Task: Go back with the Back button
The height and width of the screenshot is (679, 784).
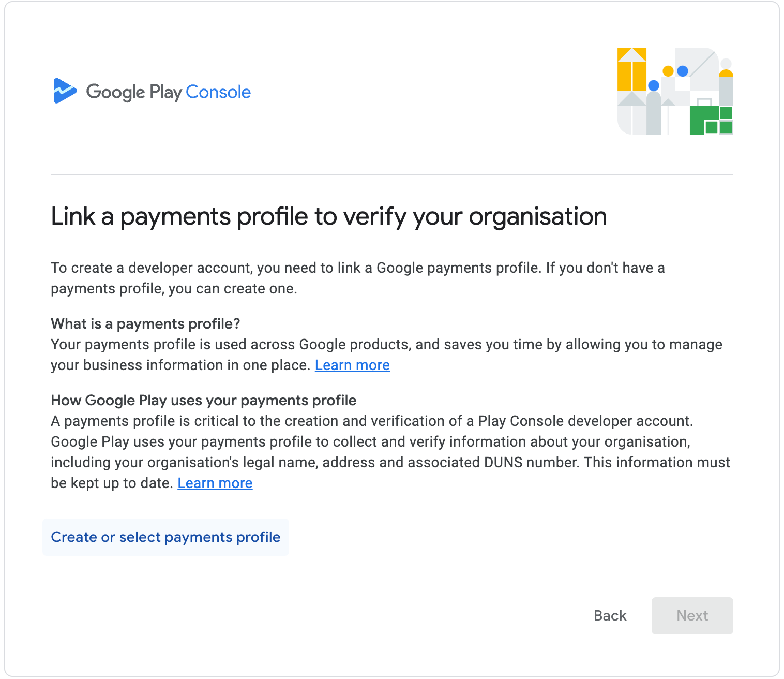Action: coord(610,616)
